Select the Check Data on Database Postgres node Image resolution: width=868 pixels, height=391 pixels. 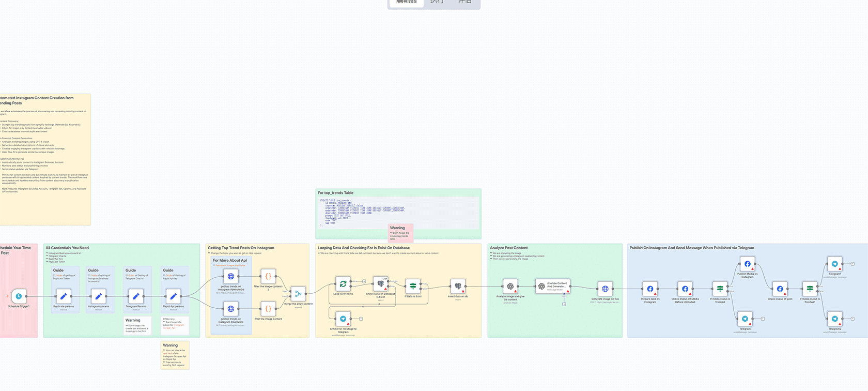point(381,284)
